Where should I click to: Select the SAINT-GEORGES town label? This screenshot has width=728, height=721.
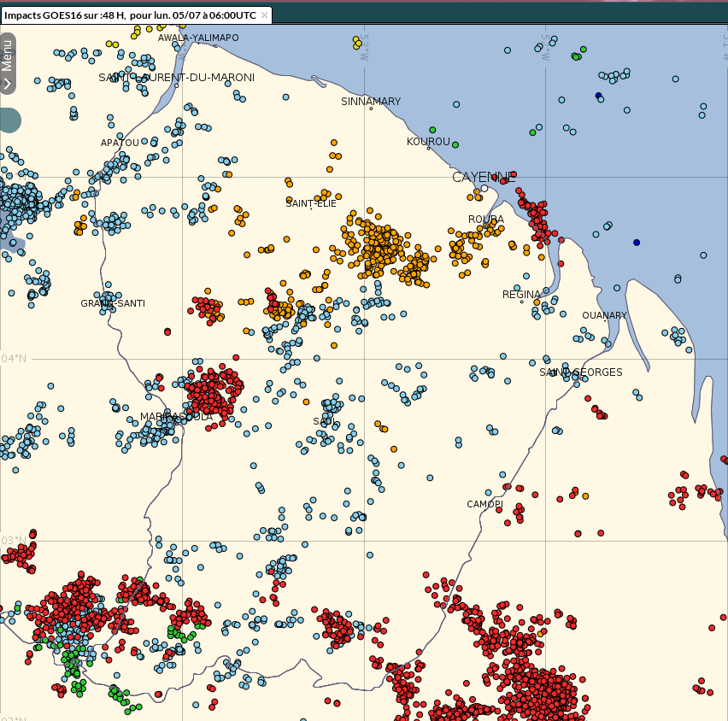581,372
